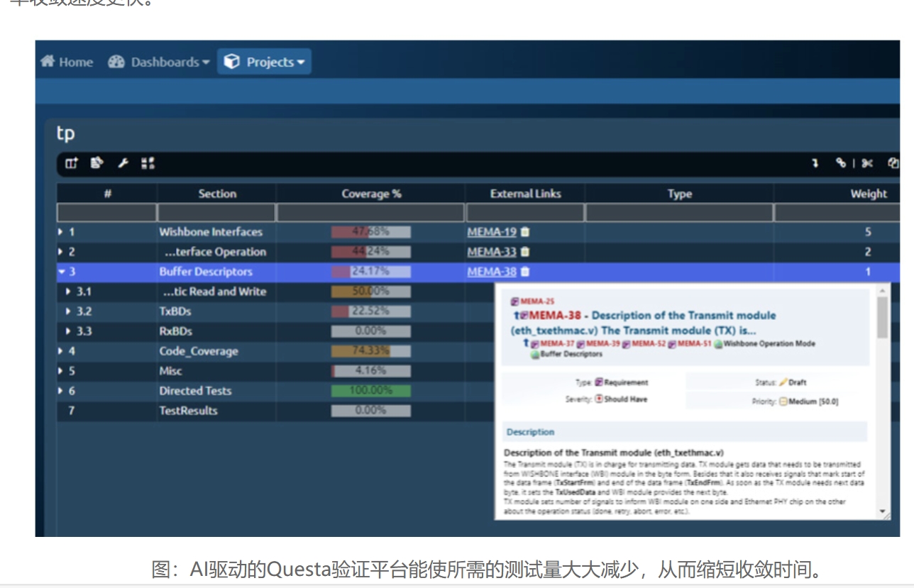Click the scissors cut icon
This screenshot has width=914, height=588.
[867, 164]
